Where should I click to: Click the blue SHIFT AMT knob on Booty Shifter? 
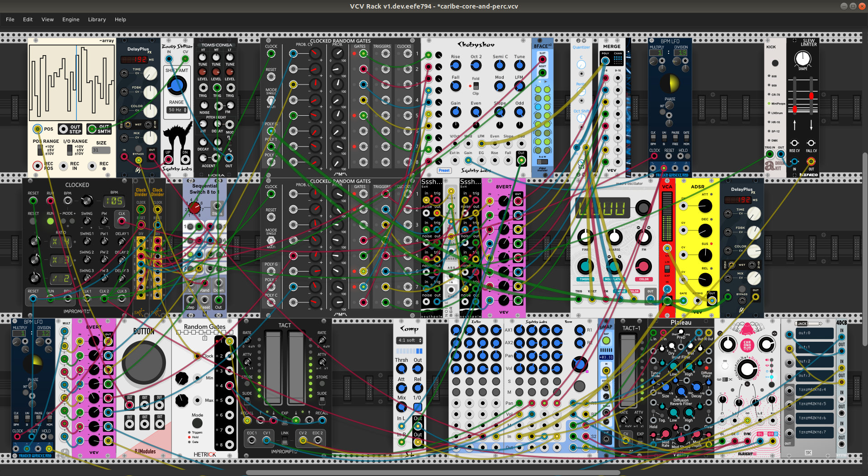tap(177, 85)
